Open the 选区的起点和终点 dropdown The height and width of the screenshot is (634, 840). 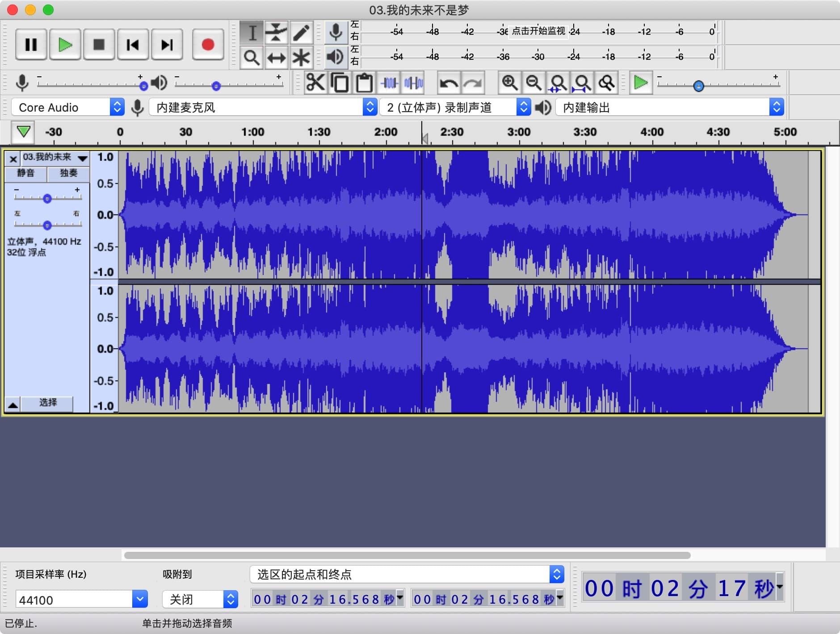point(407,574)
